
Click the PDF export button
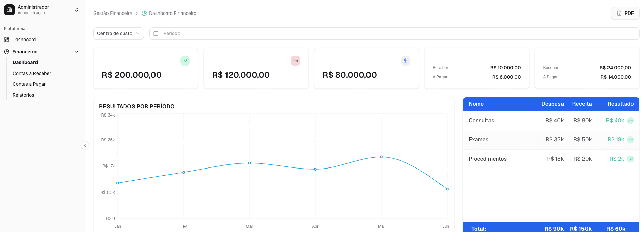(625, 13)
